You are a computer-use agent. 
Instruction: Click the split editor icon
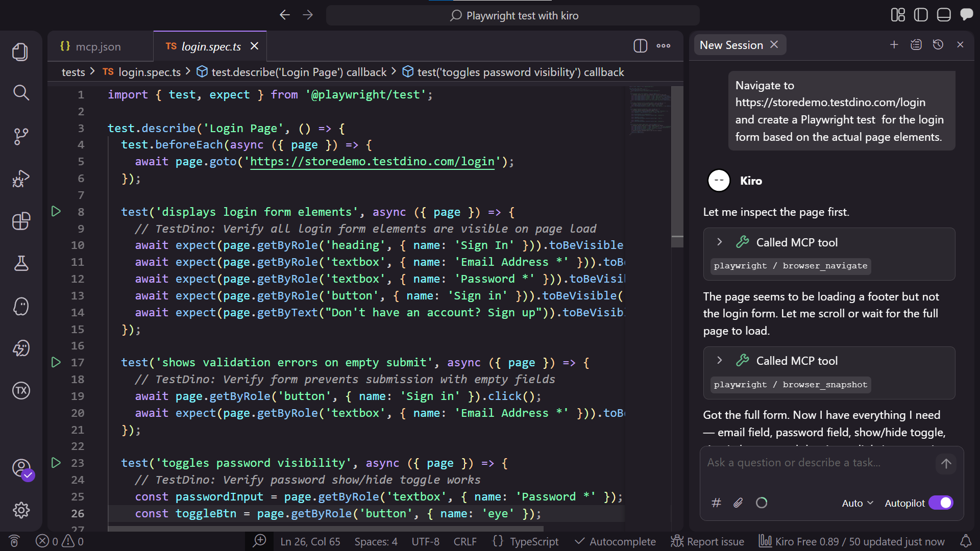pyautogui.click(x=640, y=46)
